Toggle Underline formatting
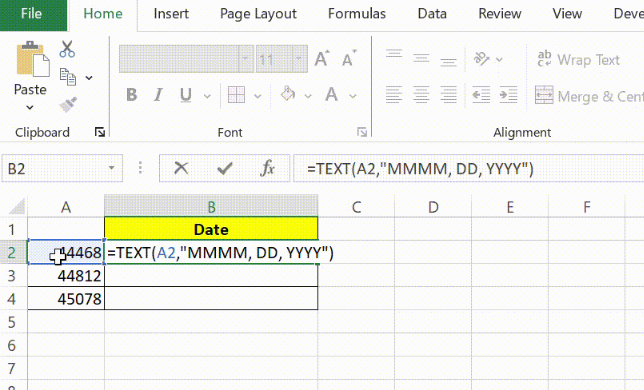Image resolution: width=644 pixels, height=390 pixels. 186,95
